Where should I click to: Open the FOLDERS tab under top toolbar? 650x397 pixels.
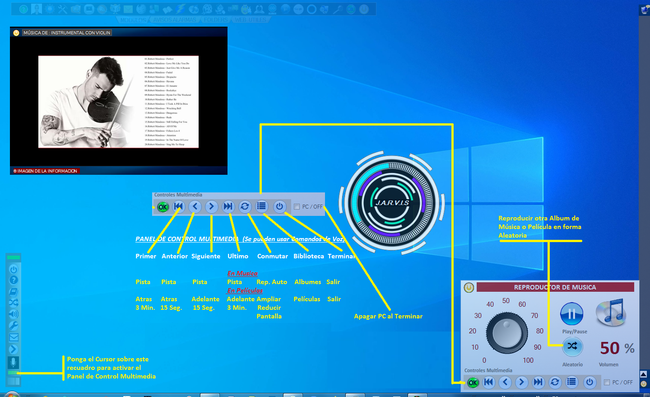216,19
